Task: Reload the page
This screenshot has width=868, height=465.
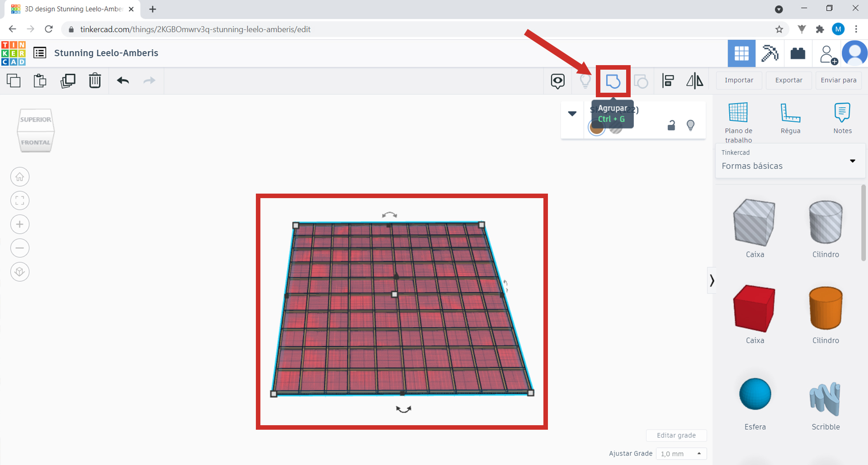Action: 49,29
